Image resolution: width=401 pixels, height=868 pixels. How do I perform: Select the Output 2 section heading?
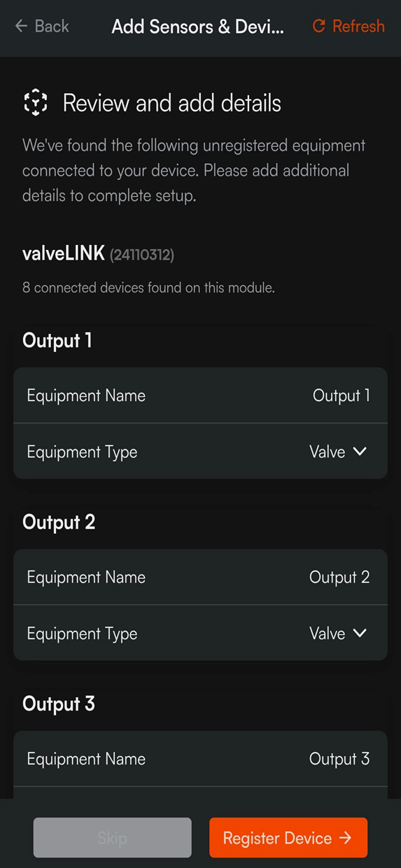59,522
